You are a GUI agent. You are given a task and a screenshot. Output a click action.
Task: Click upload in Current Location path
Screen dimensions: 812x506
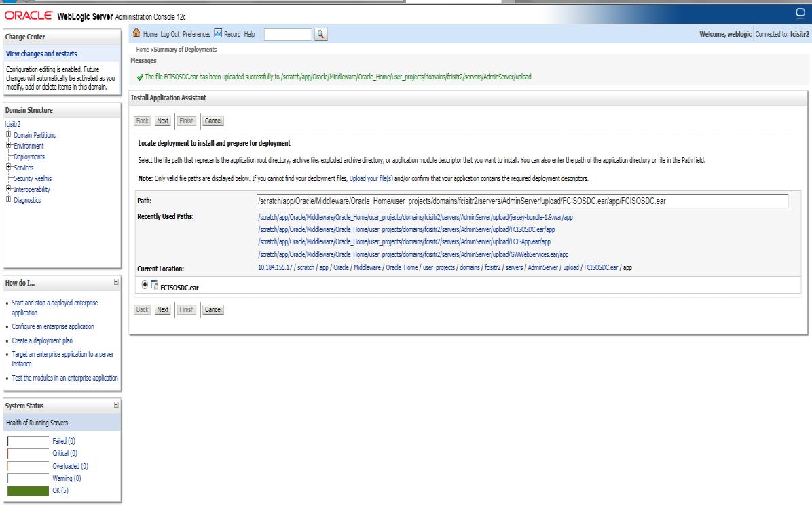coord(571,267)
